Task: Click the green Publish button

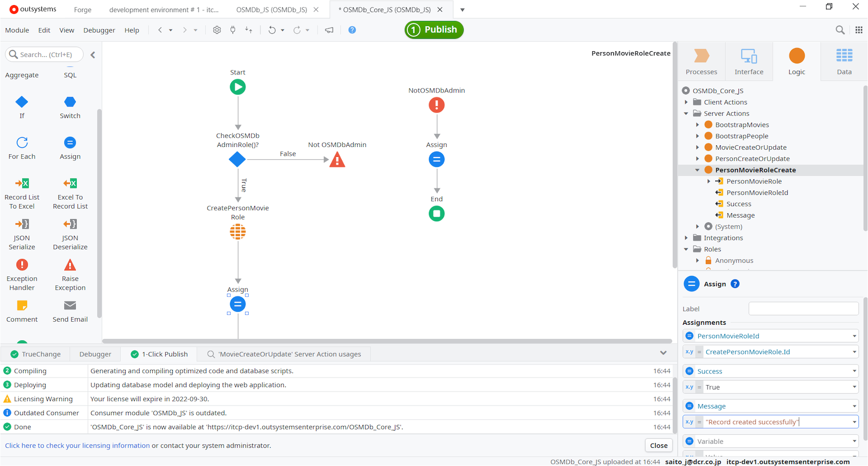Action: pos(434,30)
